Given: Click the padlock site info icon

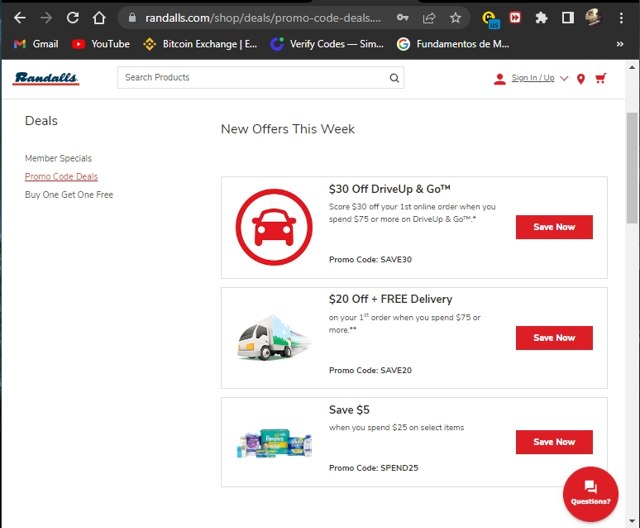Looking at the screenshot, I should [132, 18].
